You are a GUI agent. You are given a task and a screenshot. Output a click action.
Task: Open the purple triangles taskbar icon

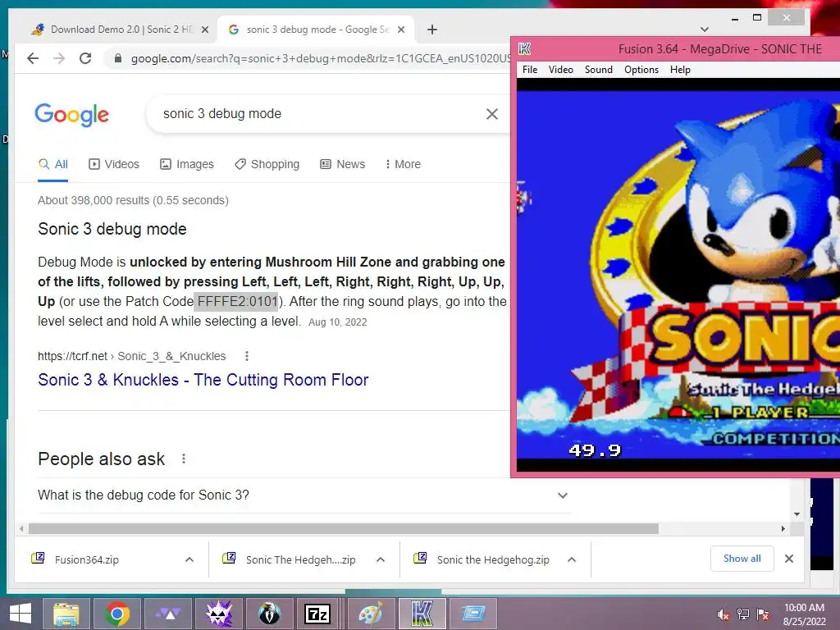point(167,614)
